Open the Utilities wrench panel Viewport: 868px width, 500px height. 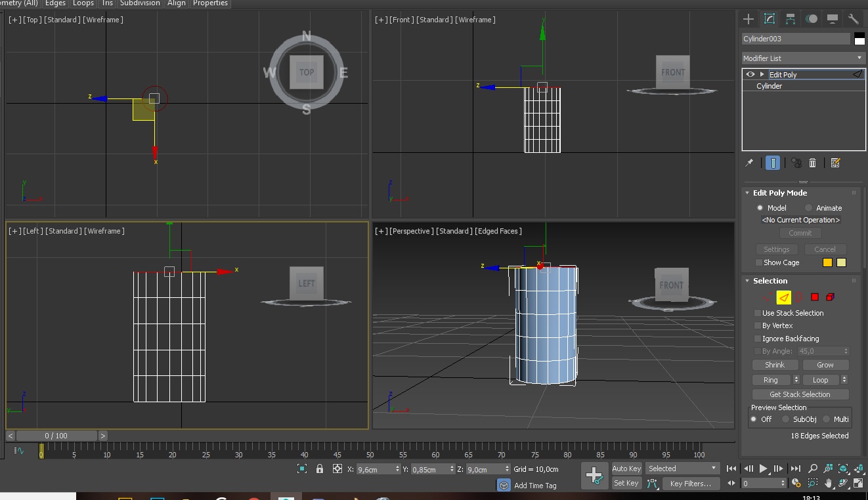click(854, 19)
